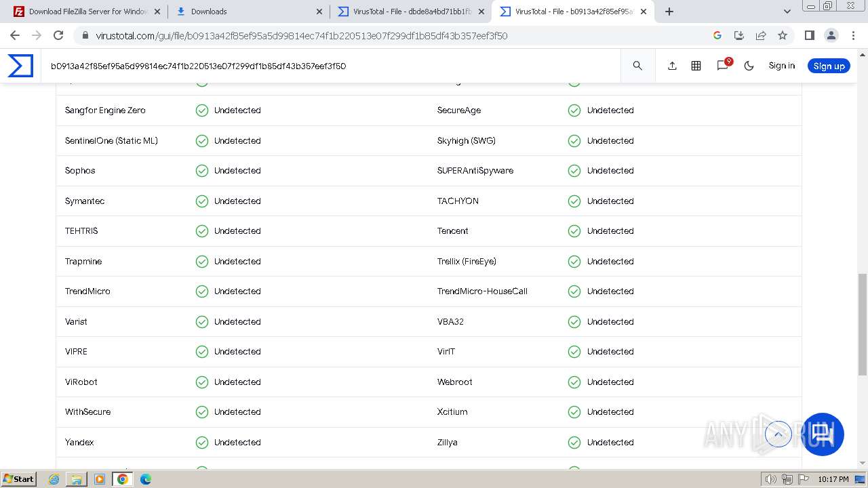Open the Windows Start menu

[18, 479]
